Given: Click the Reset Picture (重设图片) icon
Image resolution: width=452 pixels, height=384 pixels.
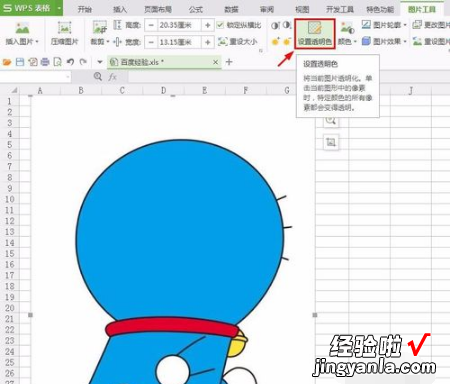Looking at the screenshot, I should [x=417, y=41].
